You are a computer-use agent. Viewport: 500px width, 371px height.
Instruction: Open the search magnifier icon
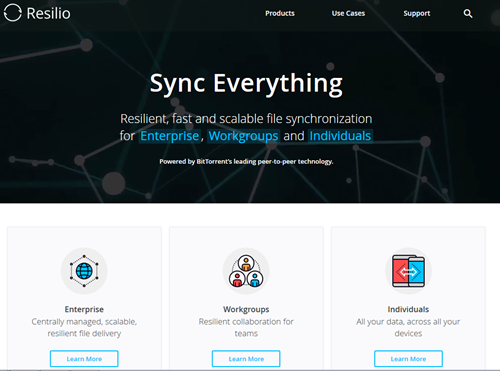[468, 14]
